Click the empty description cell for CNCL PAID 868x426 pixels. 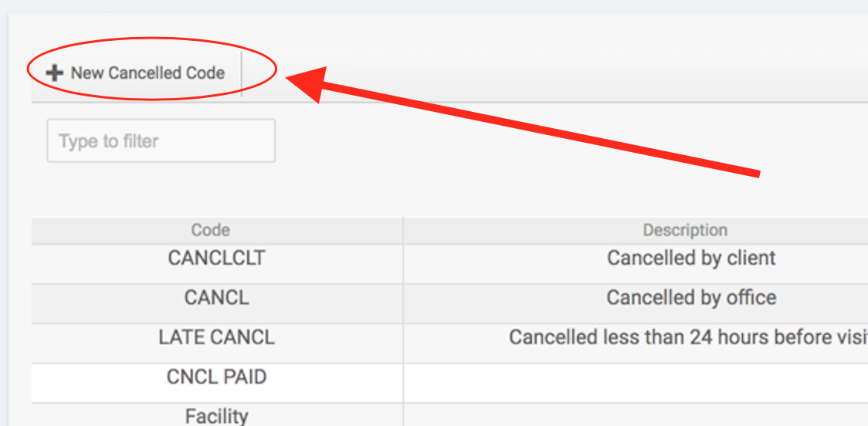(635, 377)
